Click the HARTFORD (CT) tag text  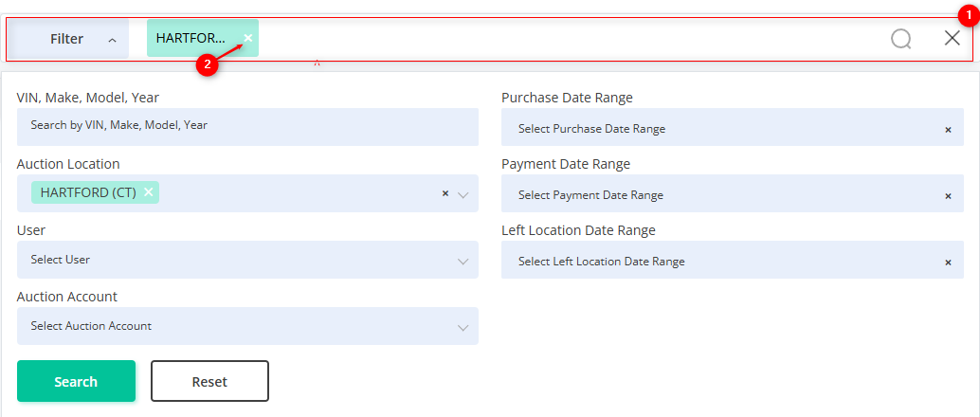(88, 192)
